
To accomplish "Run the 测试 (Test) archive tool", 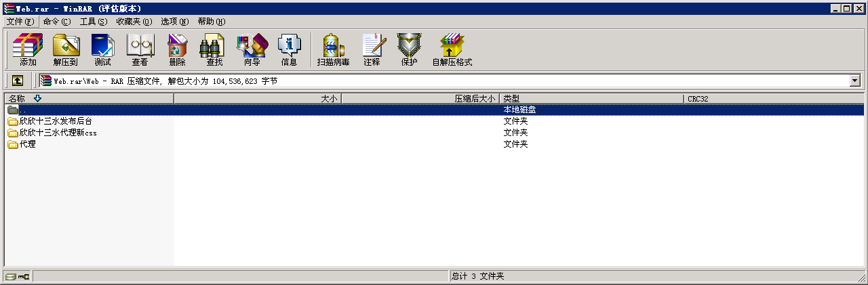I will pos(102,50).
